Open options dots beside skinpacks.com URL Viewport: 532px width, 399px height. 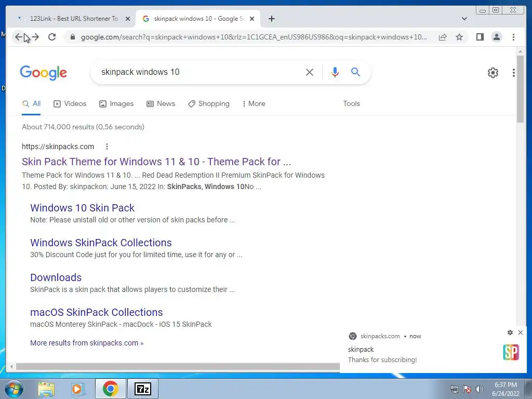point(107,147)
